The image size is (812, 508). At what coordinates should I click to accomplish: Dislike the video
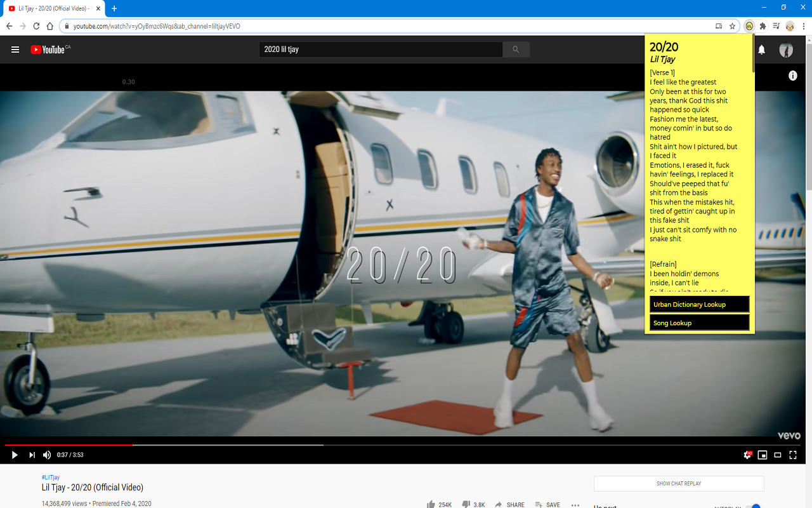(x=474, y=505)
